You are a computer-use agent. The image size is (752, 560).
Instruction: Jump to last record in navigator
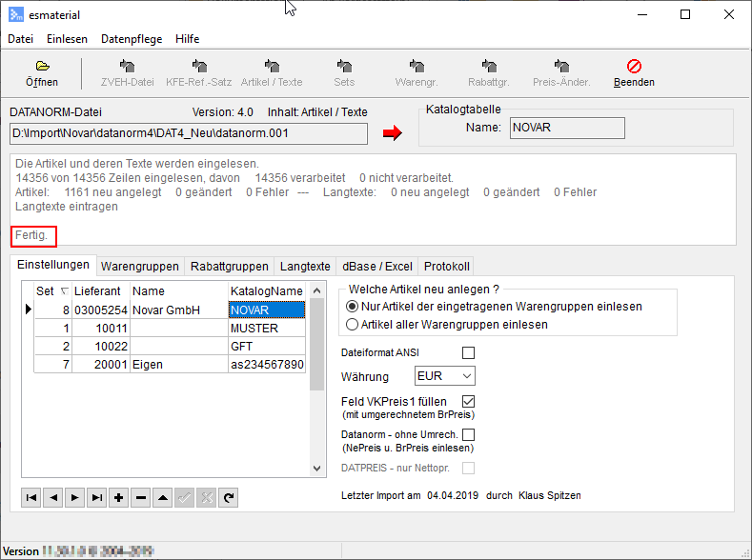(96, 497)
